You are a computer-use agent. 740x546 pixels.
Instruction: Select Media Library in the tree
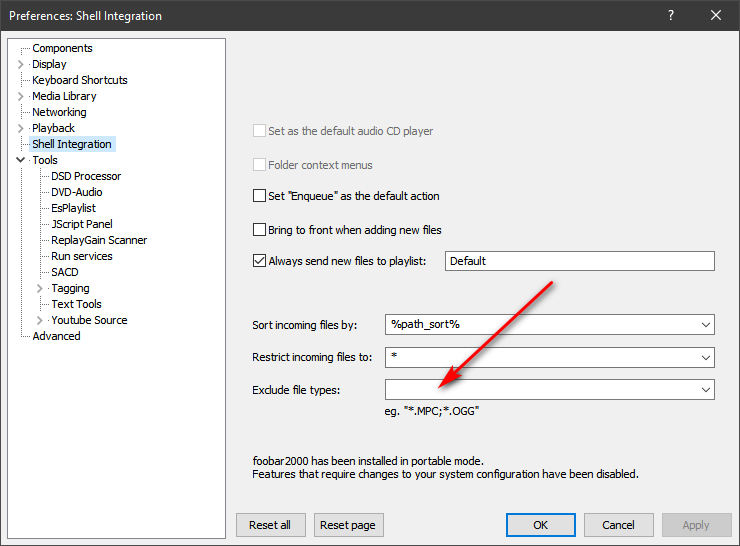[x=64, y=96]
